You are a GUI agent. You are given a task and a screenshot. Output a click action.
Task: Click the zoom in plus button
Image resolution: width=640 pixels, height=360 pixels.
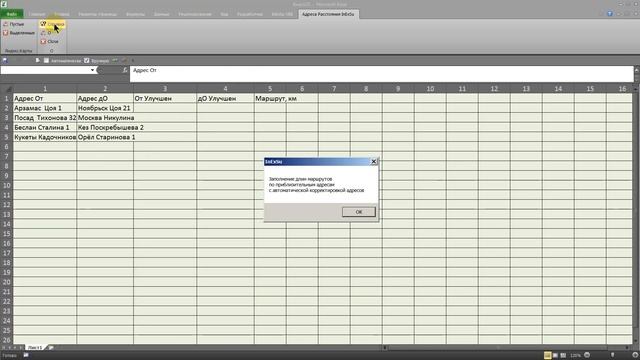click(x=636, y=355)
